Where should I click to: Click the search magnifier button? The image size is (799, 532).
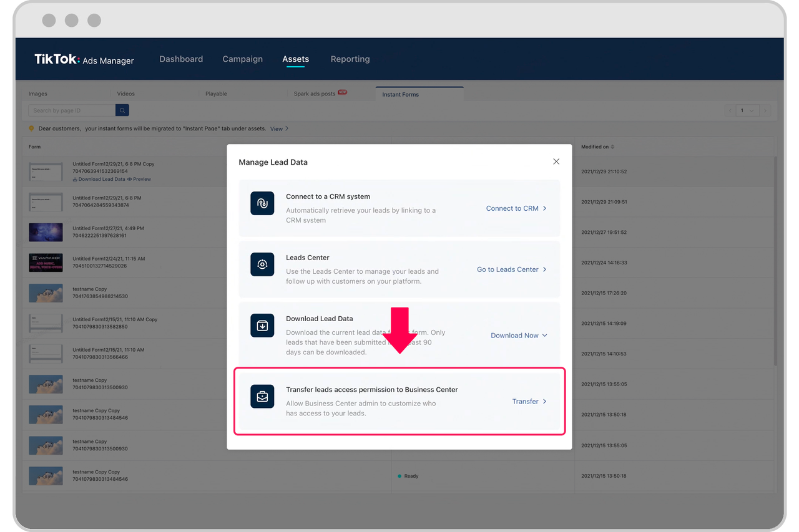[122, 110]
